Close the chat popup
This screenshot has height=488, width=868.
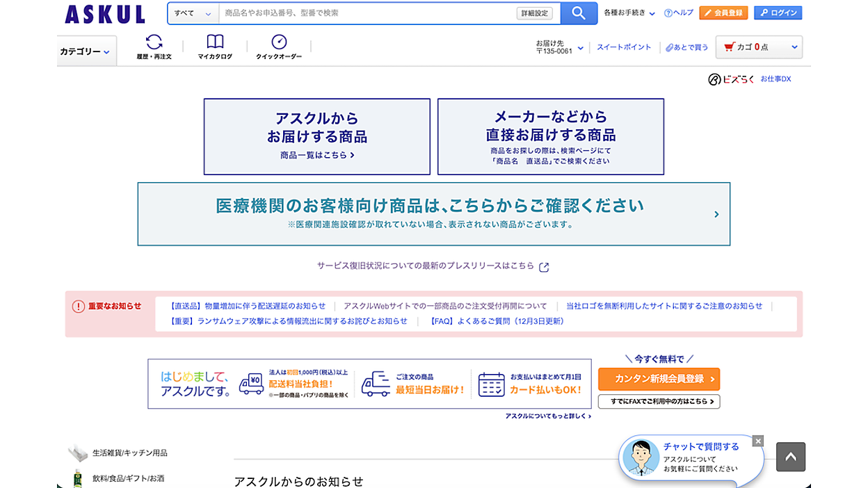pos(758,441)
